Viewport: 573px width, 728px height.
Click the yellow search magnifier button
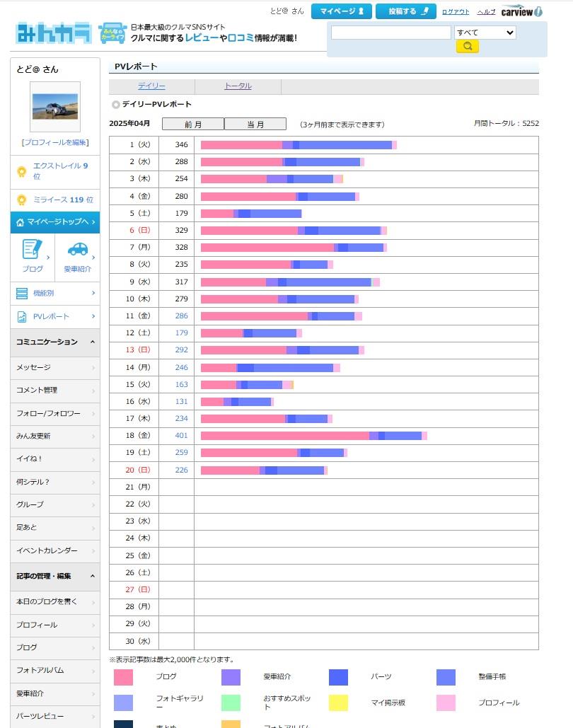click(467, 46)
